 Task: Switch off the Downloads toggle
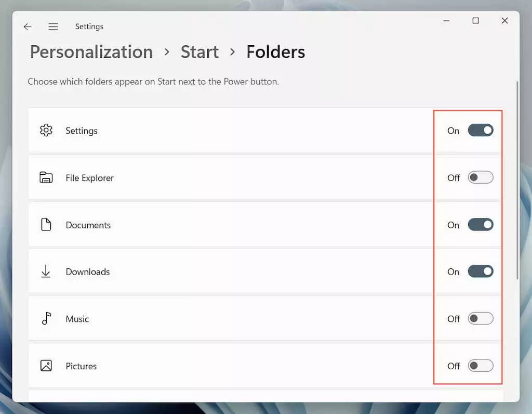click(480, 271)
